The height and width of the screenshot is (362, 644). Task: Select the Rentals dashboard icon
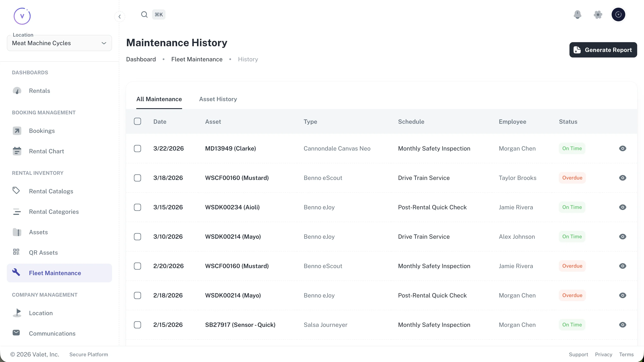coord(17,91)
